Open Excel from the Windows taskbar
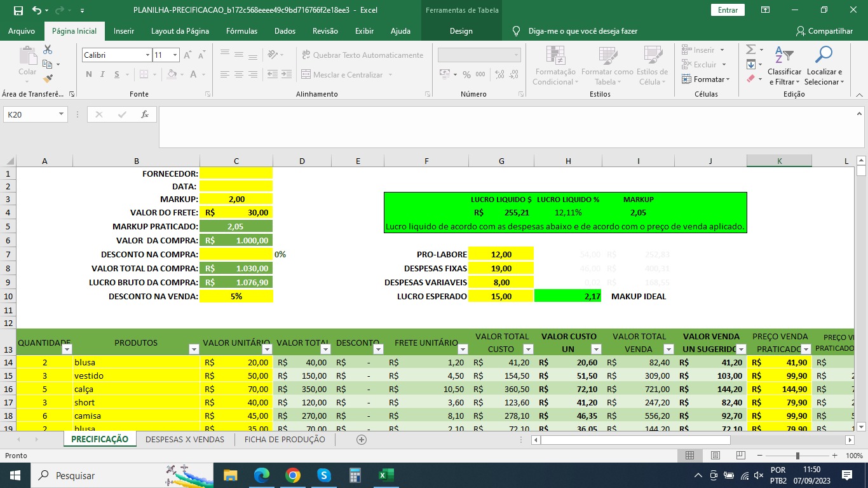 click(x=386, y=475)
